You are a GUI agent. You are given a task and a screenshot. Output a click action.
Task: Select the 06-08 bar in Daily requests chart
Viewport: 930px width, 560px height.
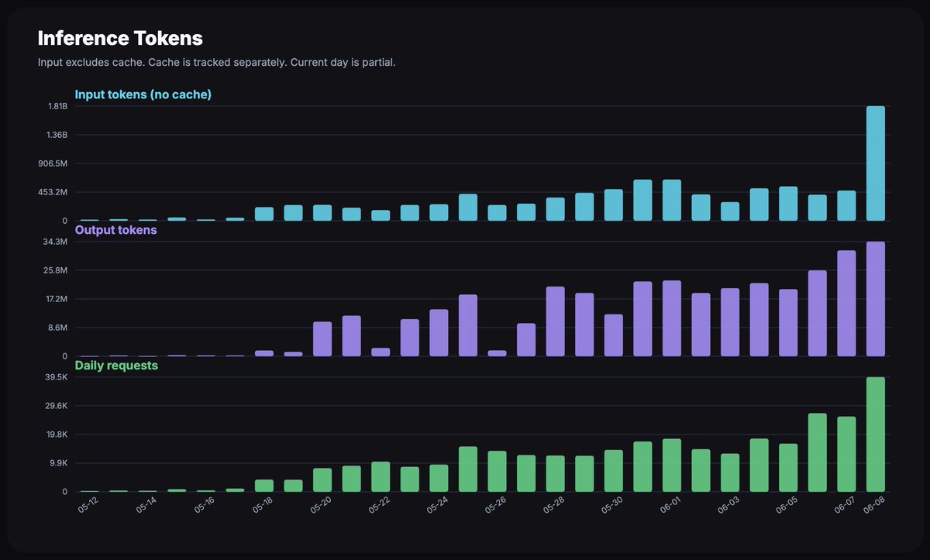pyautogui.click(x=876, y=435)
